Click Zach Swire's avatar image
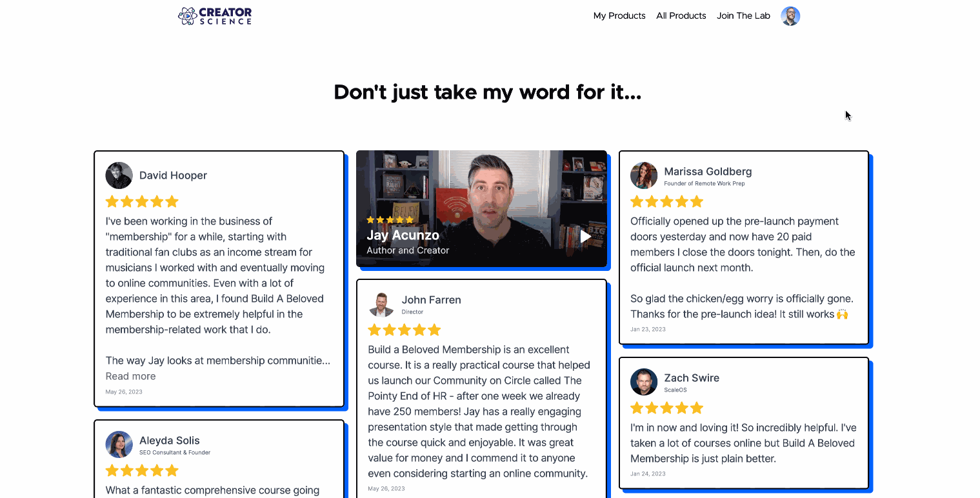Image resolution: width=980 pixels, height=498 pixels. [644, 382]
